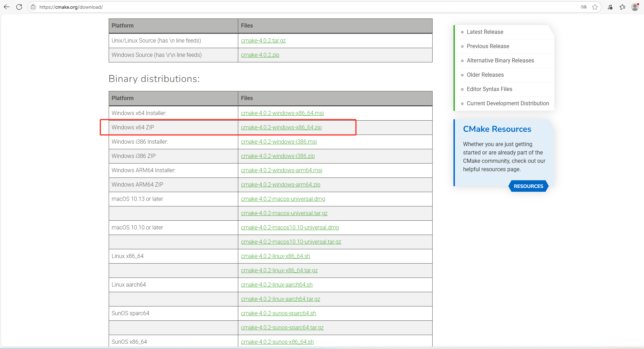644x349 pixels.
Task: Jump to Previous Release section
Action: (488, 46)
